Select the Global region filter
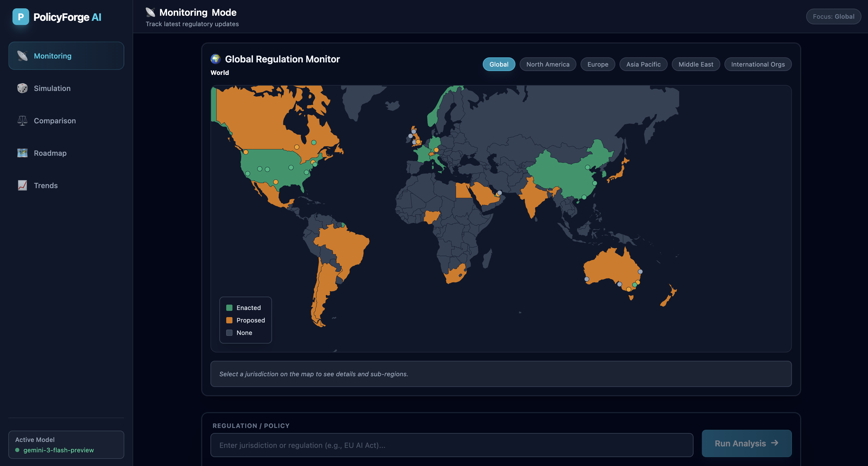 (x=499, y=64)
